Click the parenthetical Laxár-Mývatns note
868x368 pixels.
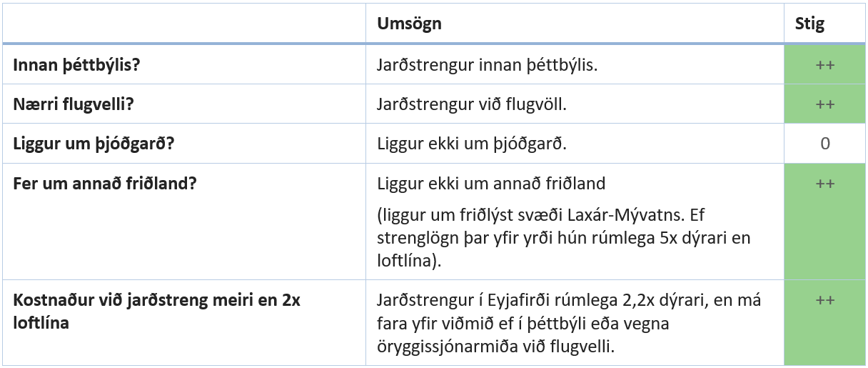[564, 237]
